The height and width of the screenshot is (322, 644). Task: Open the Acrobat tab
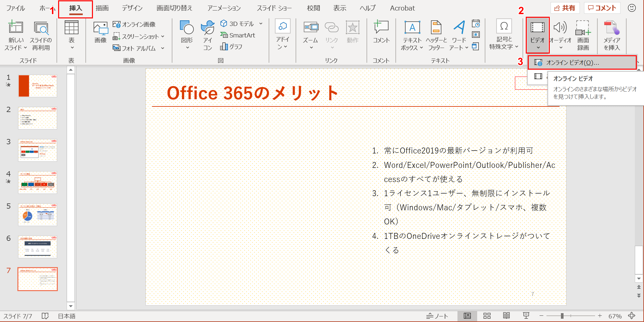click(402, 8)
